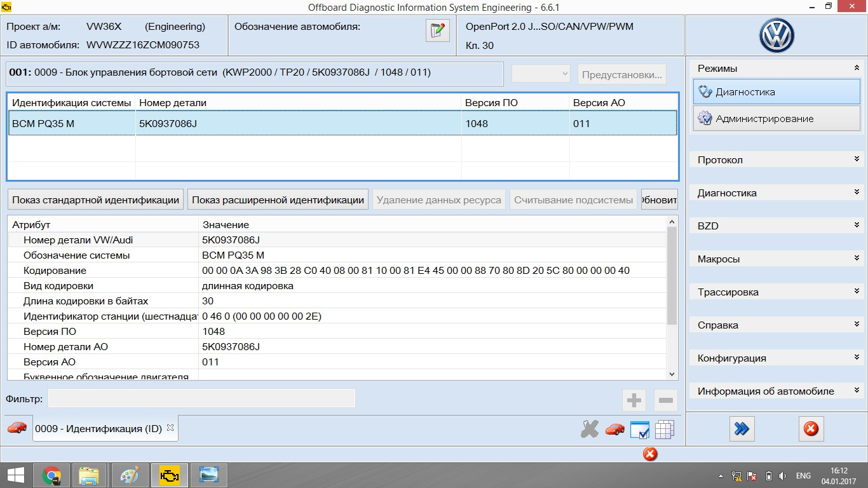Select the Администрирование mode button
Viewport: 868px width, 488px height.
[x=776, y=118]
